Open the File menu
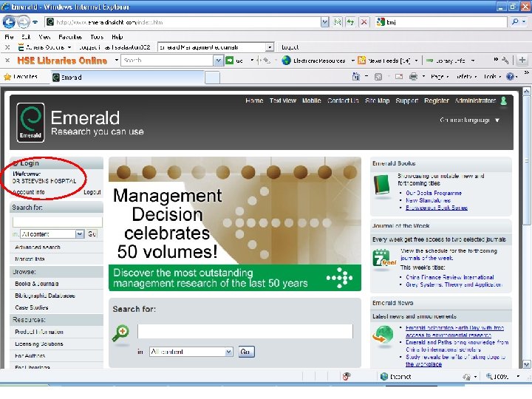Screen dimensions: 532x399 (x=9, y=37)
